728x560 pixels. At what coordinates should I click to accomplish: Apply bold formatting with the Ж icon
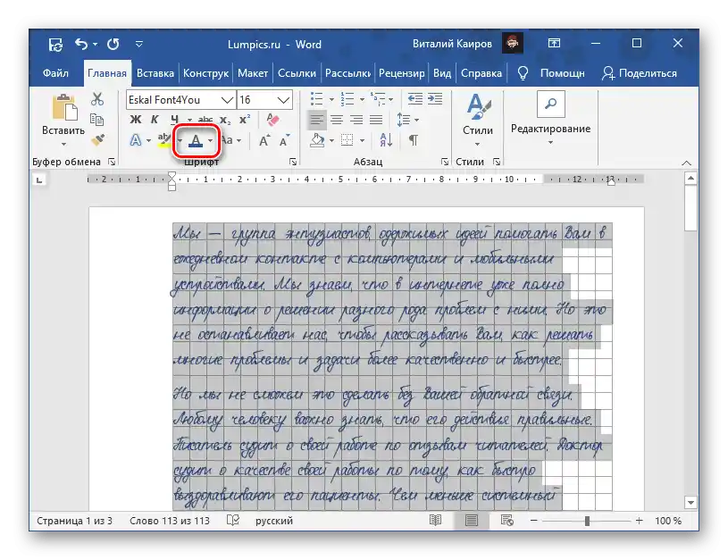[x=136, y=119]
